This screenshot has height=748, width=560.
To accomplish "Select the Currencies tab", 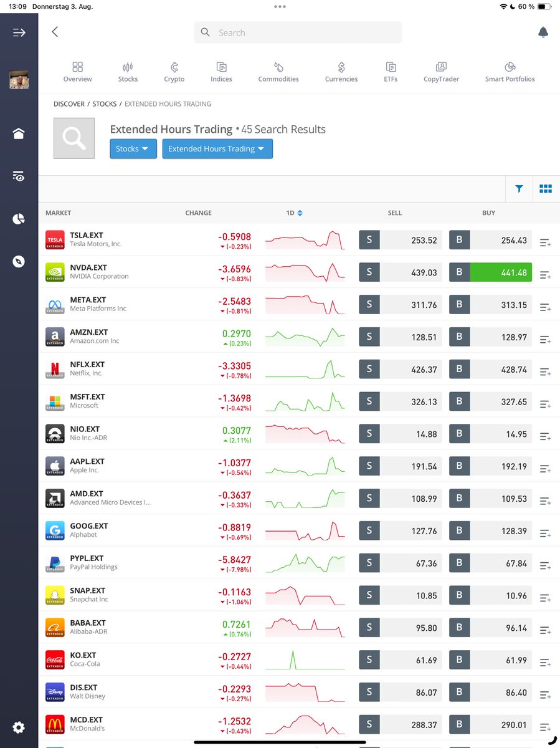I will coord(341,72).
